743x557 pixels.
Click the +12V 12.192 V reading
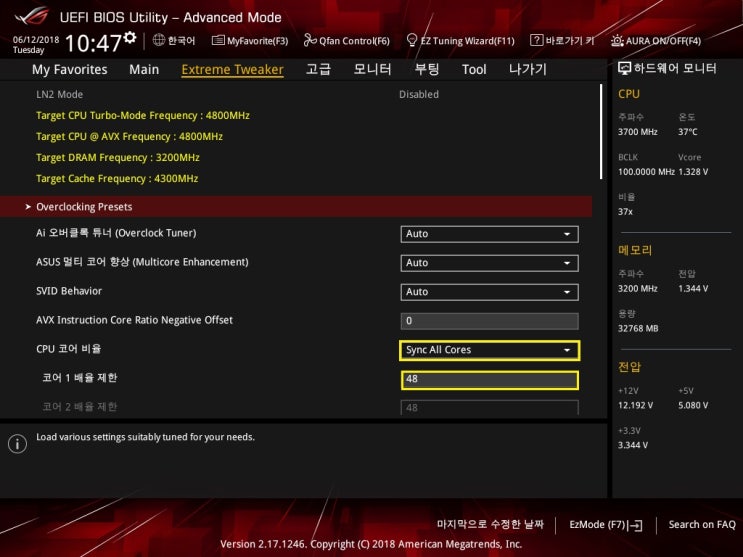click(x=635, y=405)
